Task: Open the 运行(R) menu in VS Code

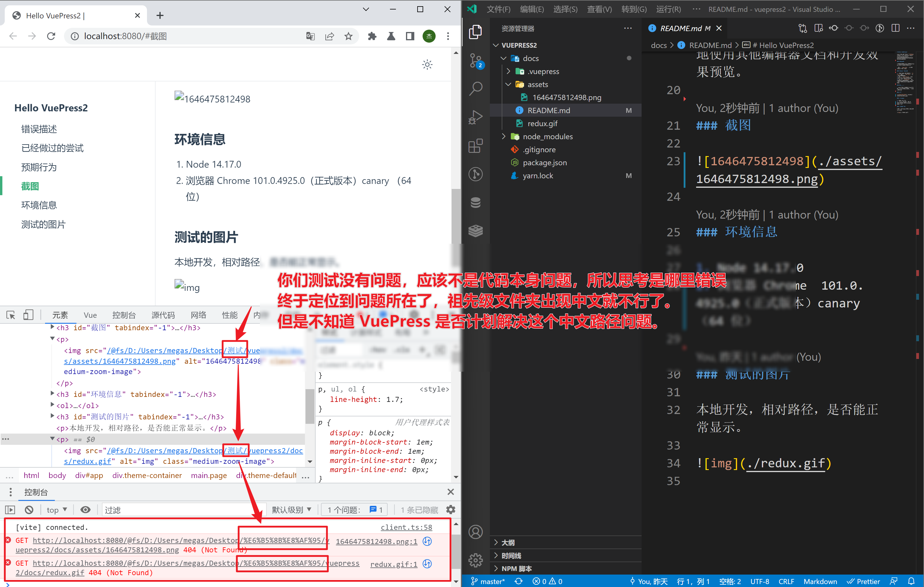Action: 668,9
